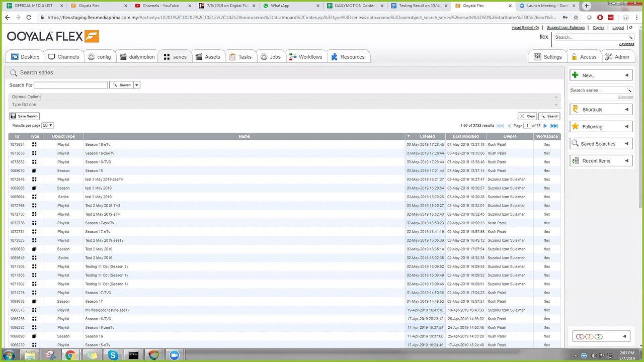Open the Settings tab
This screenshot has width=644, height=362.
547,57
